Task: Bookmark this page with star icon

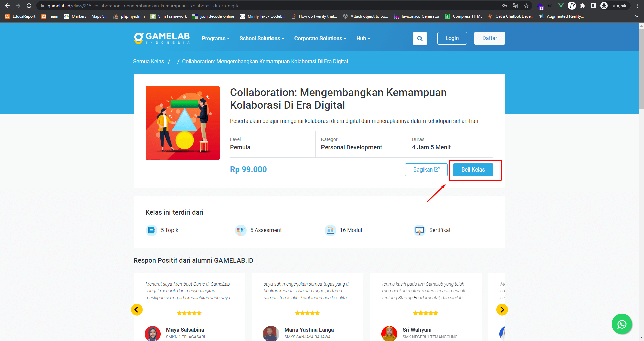Action: point(526,6)
